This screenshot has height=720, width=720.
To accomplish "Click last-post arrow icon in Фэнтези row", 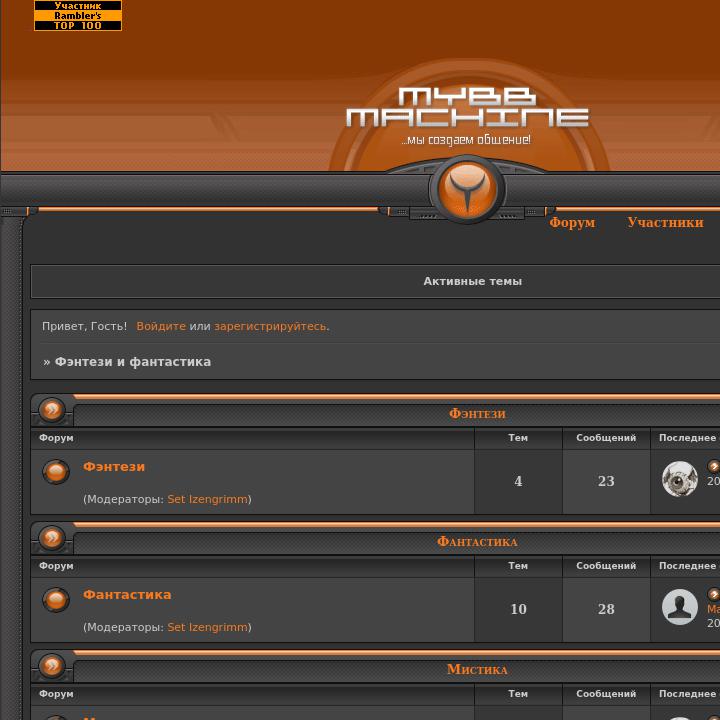I will click(714, 466).
